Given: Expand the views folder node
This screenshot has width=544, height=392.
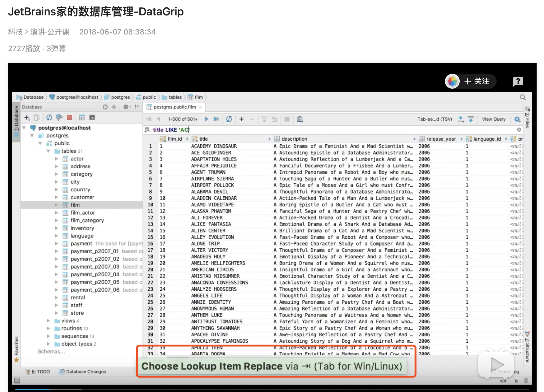Looking at the screenshot, I should point(48,321).
